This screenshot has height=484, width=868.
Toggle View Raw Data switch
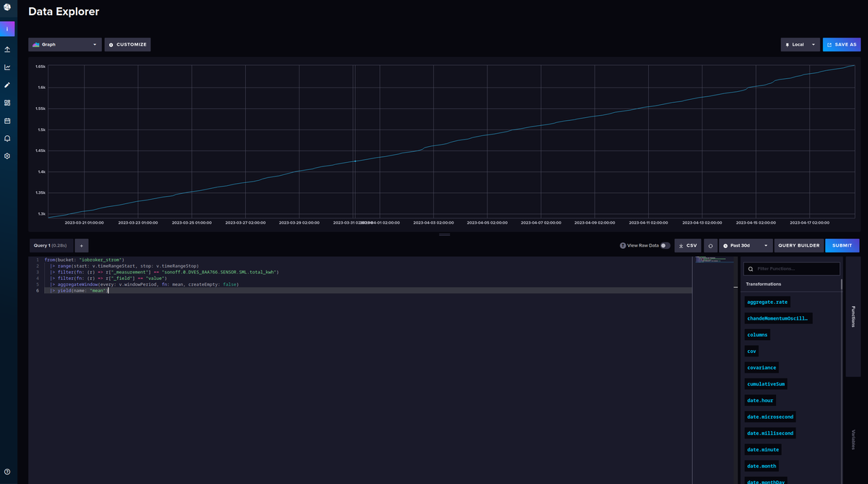[x=665, y=246]
